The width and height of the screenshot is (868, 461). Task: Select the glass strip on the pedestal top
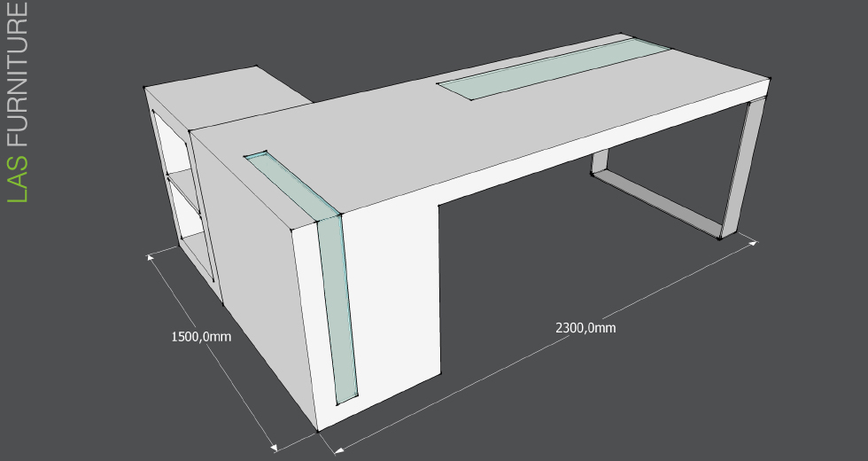292,182
